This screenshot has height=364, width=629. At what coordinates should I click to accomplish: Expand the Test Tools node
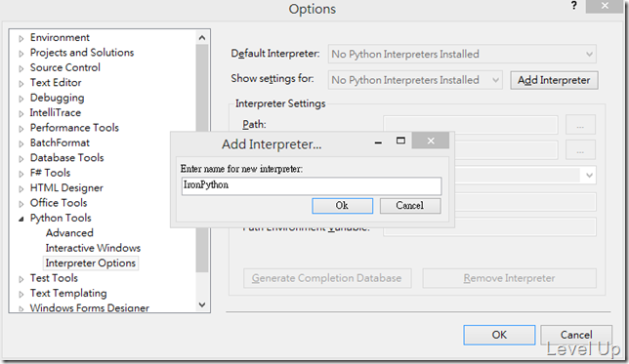pyautogui.click(x=21, y=279)
